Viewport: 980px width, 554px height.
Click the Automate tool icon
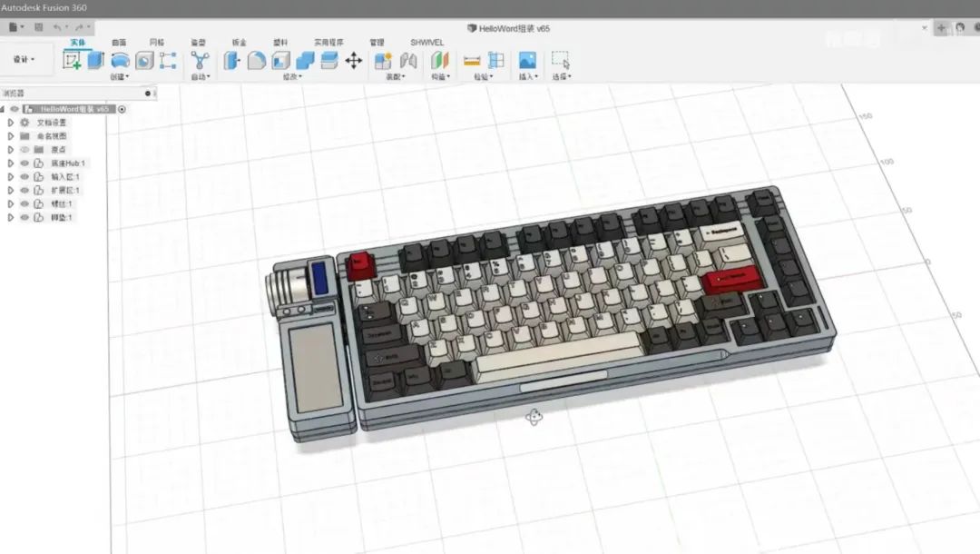pos(200,61)
